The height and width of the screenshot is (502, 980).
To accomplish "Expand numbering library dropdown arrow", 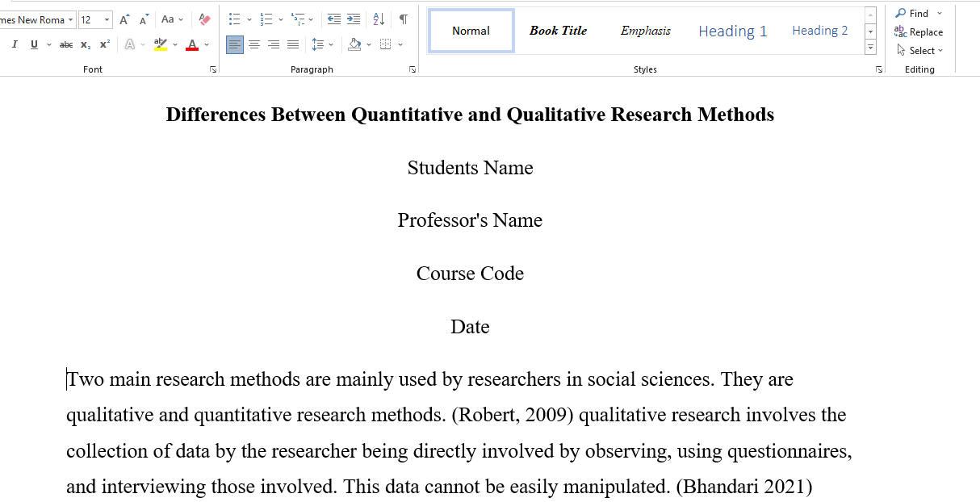I will 280,19.
